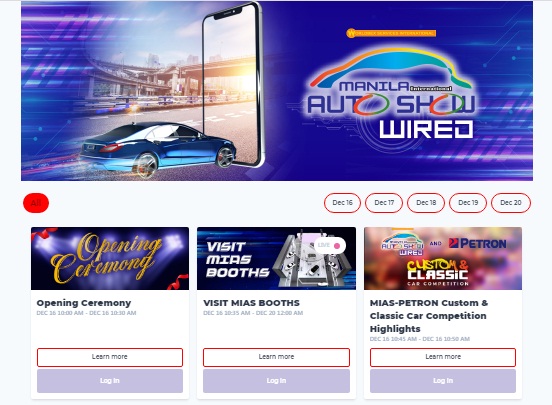The image size is (552, 405).
Task: Open the Visit MIAS Booths thumbnail
Action: pyautogui.click(x=276, y=258)
